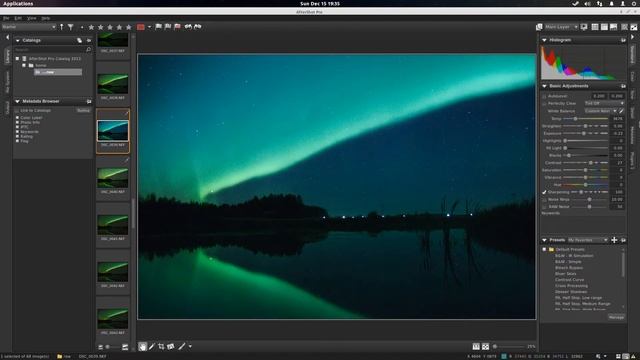Set rating to five stars

[129, 27]
